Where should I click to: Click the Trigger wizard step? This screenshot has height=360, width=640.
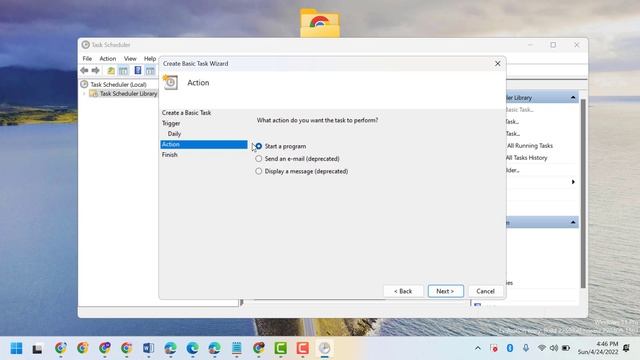click(171, 123)
